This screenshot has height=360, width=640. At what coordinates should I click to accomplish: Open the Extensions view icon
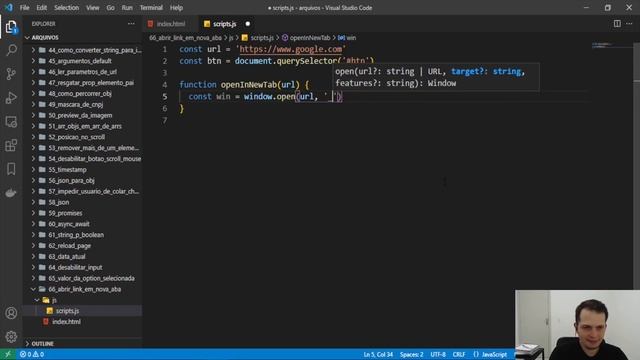click(x=11, y=145)
